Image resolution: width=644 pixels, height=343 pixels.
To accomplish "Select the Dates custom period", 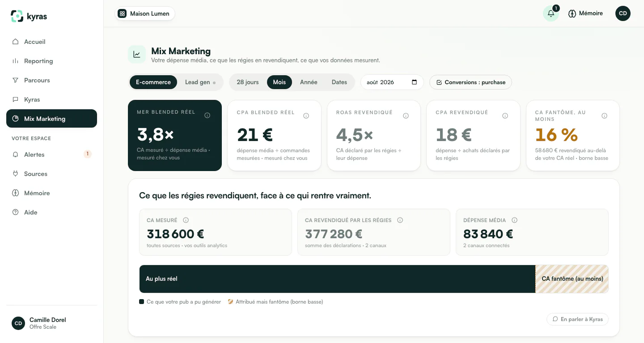I will (339, 82).
